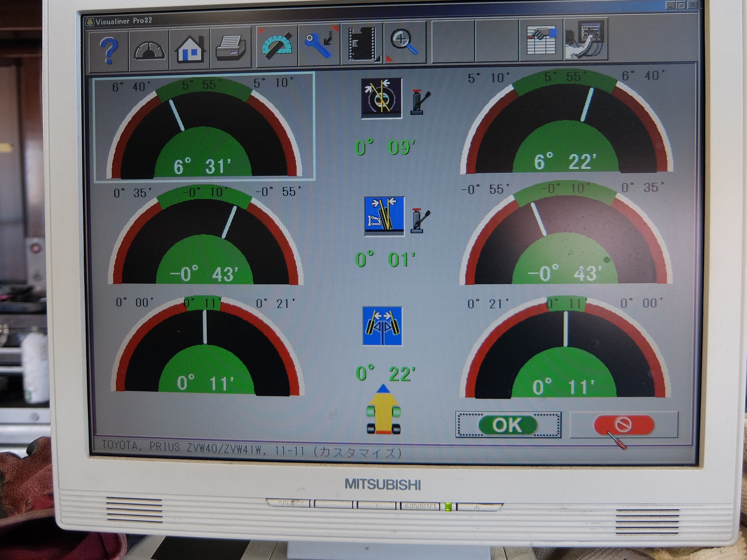Click the magnifier zoom icon
747x560 pixels.
pos(405,43)
